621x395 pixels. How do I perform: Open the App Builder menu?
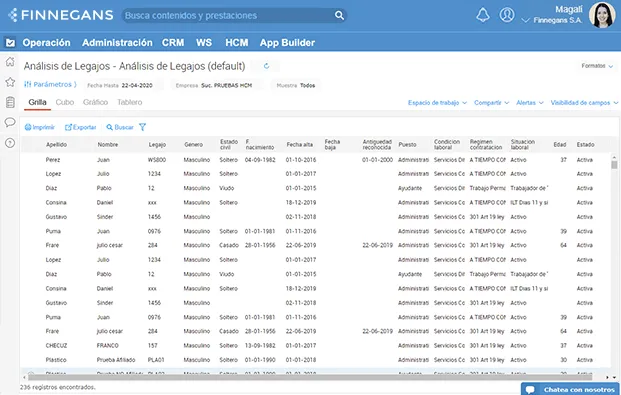click(288, 43)
